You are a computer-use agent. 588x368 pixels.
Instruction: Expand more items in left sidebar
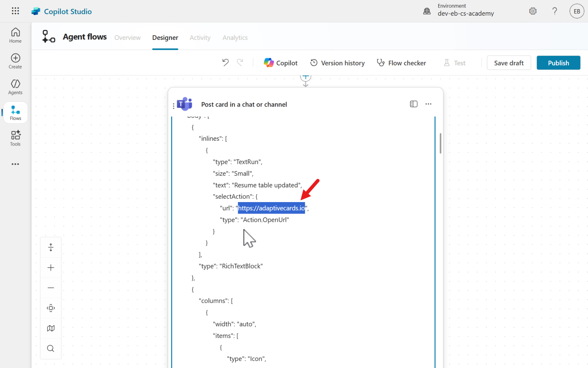tap(15, 164)
